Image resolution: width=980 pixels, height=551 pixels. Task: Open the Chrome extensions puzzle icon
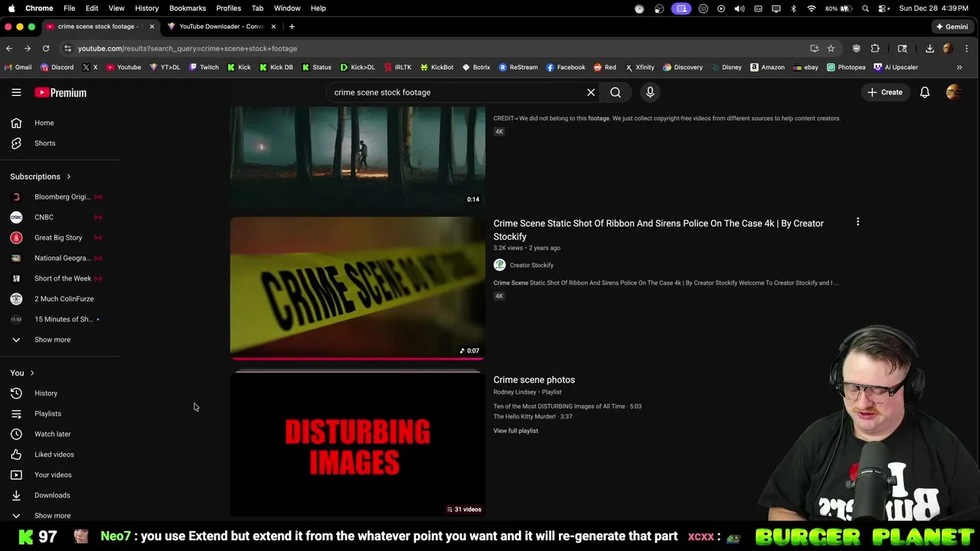[x=875, y=48]
